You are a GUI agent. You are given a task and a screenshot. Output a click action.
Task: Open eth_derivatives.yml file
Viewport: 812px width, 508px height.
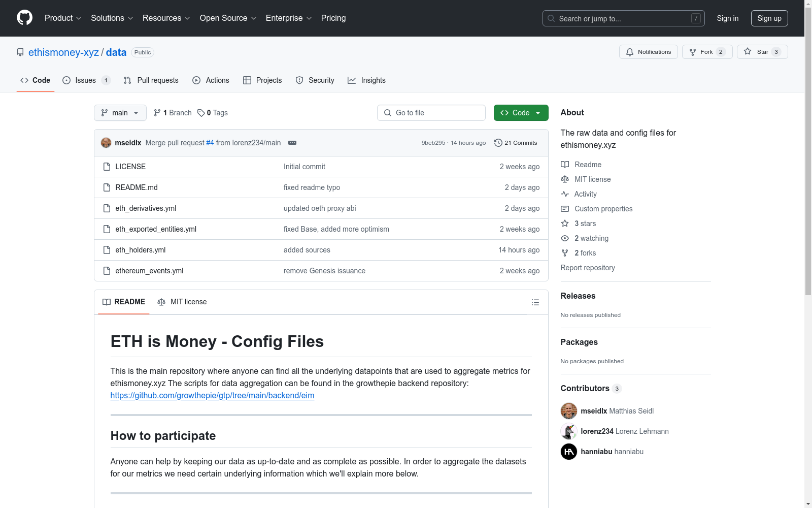[x=146, y=208]
